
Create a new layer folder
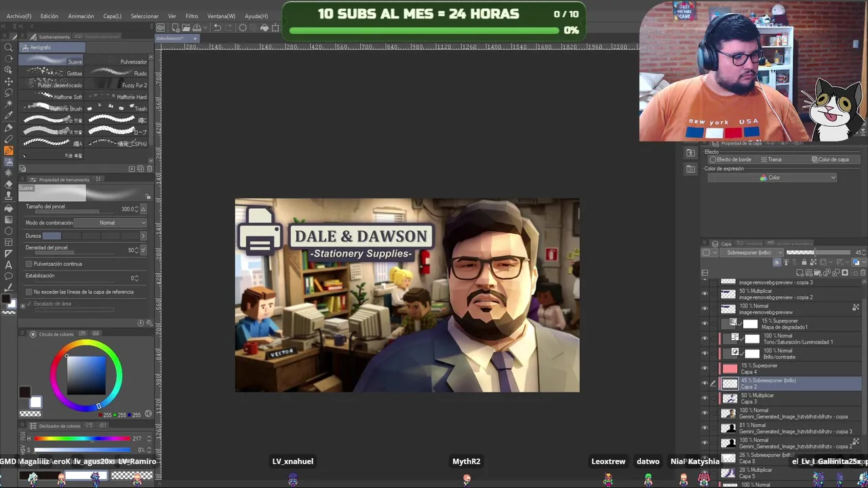(x=818, y=272)
